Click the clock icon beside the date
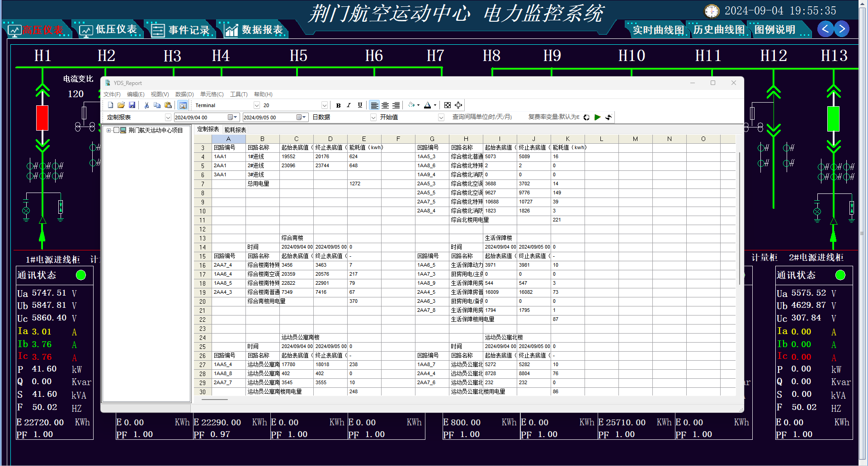Image resolution: width=868 pixels, height=466 pixels. click(712, 11)
